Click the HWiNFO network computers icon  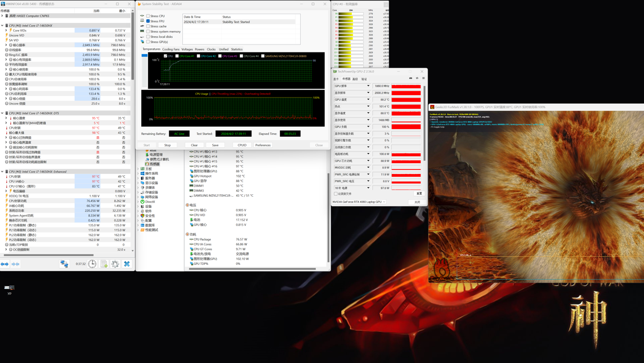65,264
